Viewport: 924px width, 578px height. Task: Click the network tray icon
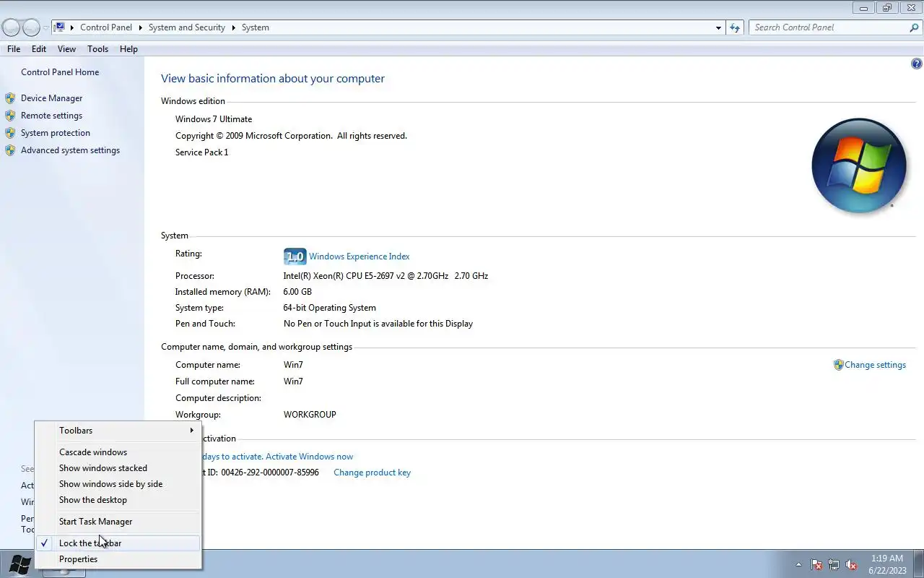(834, 564)
